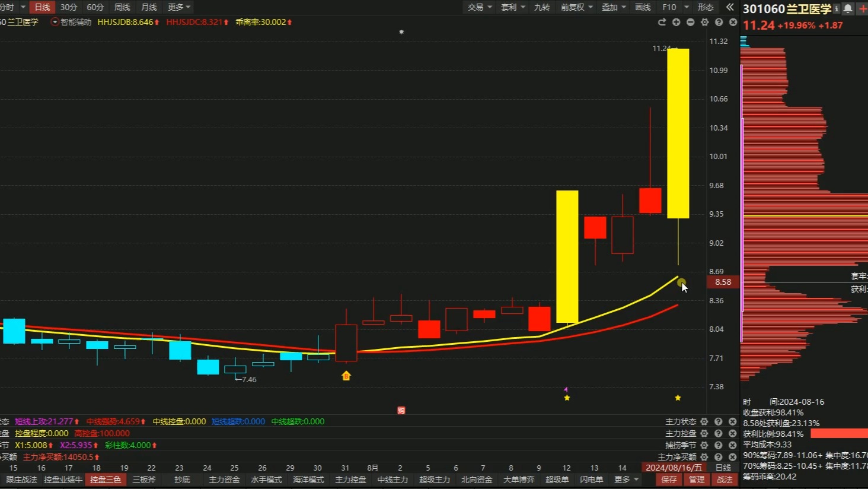Click the red plus add-to-watchlist icon

coord(863,8)
